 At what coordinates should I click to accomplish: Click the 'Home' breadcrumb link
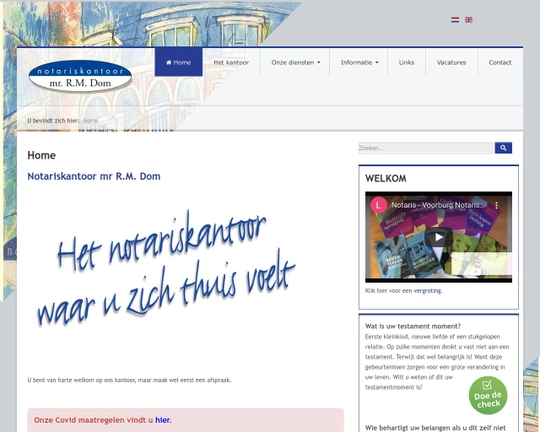point(91,121)
